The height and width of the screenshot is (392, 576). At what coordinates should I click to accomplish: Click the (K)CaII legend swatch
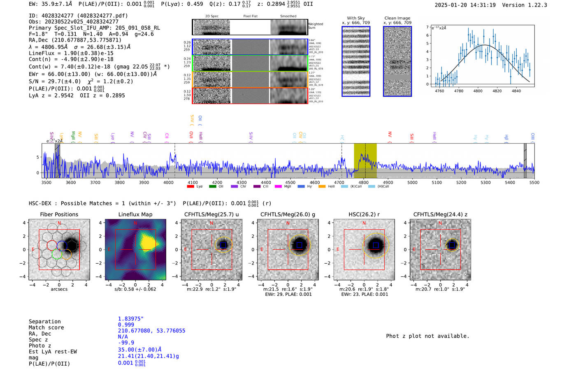pos(344,187)
